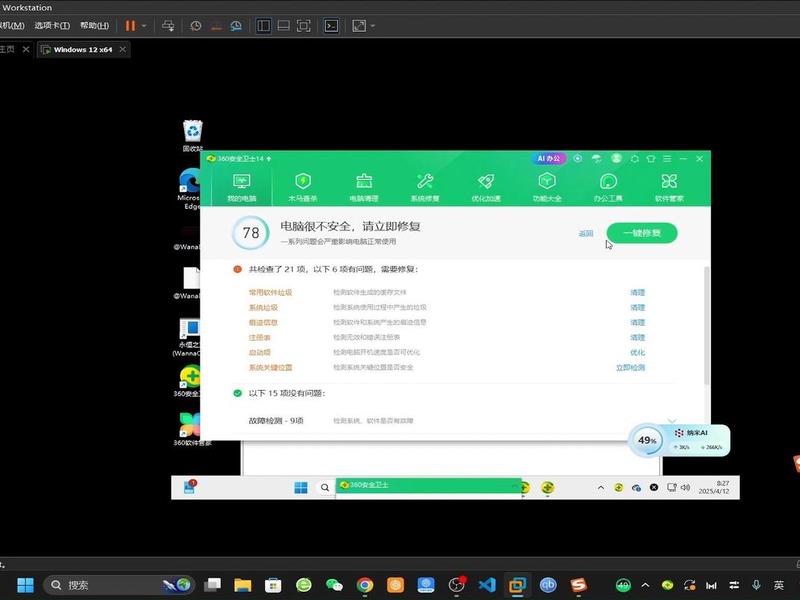Show hidden tray icons in VM
This screenshot has height=600, width=800.
[x=601, y=488]
